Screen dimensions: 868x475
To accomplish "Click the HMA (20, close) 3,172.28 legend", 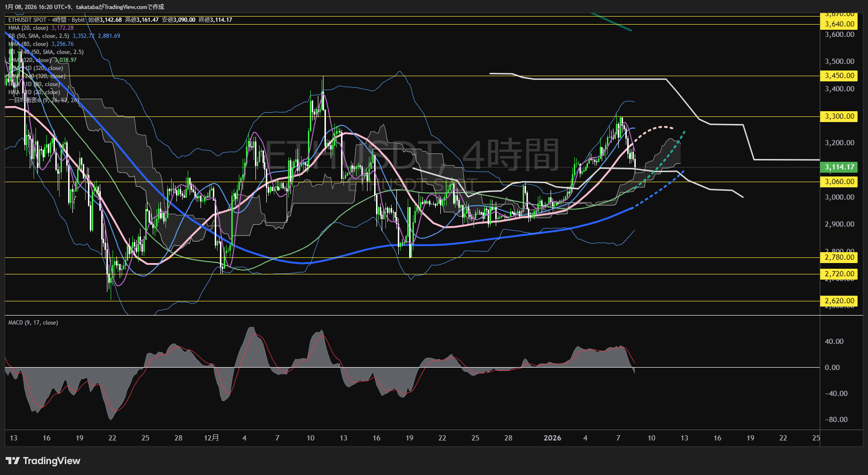I will point(41,28).
